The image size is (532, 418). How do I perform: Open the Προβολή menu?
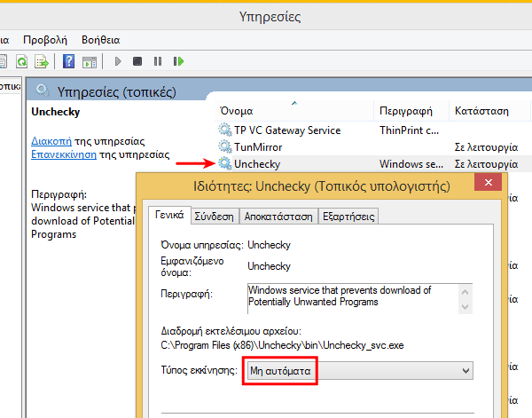click(45, 40)
